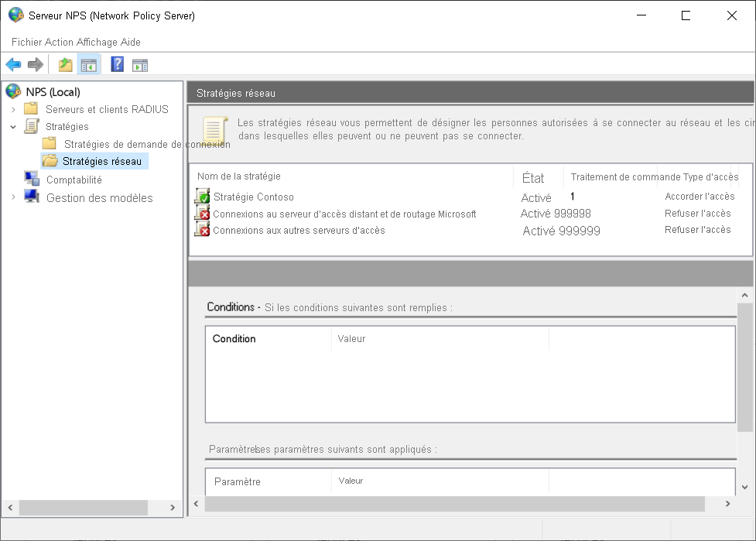The height and width of the screenshot is (541, 756).
Task: Select Serveurs et clients RADIUS
Action: pyautogui.click(x=107, y=109)
